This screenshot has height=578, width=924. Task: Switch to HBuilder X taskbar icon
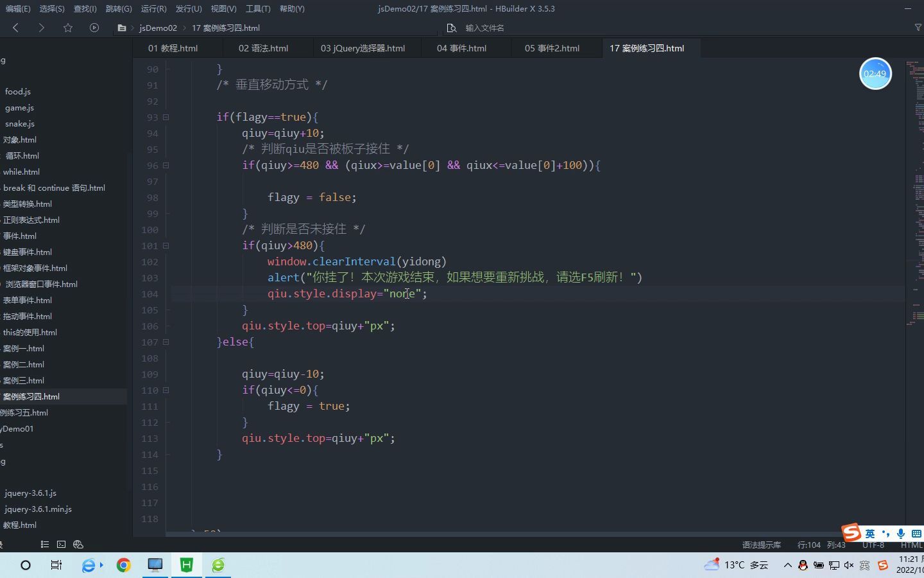(187, 565)
